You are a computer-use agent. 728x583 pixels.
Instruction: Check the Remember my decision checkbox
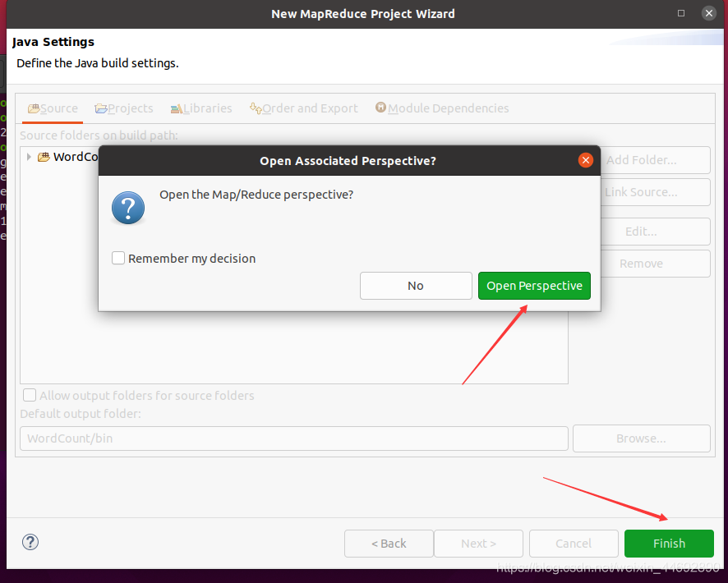click(117, 257)
